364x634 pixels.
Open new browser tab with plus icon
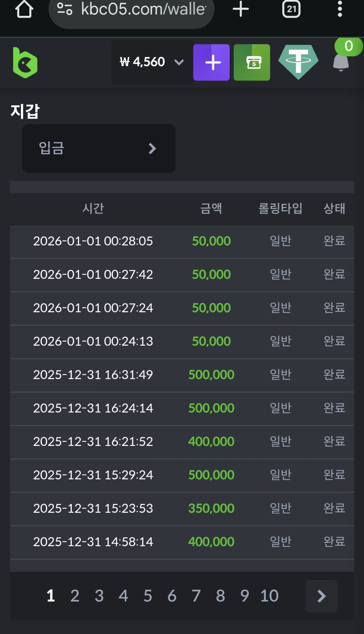tap(241, 9)
